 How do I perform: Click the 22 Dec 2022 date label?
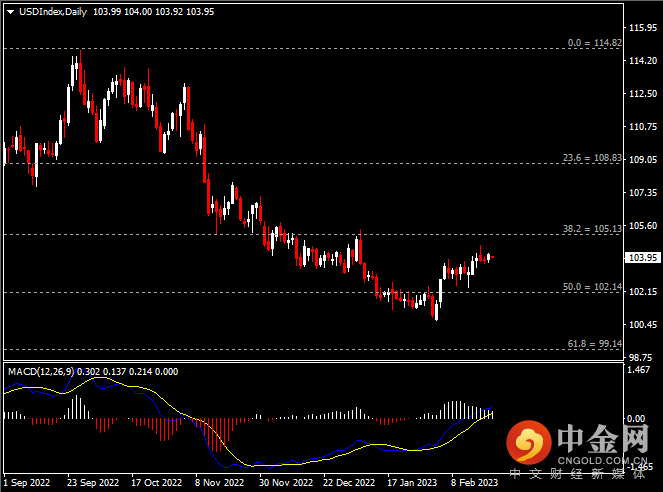point(348,481)
